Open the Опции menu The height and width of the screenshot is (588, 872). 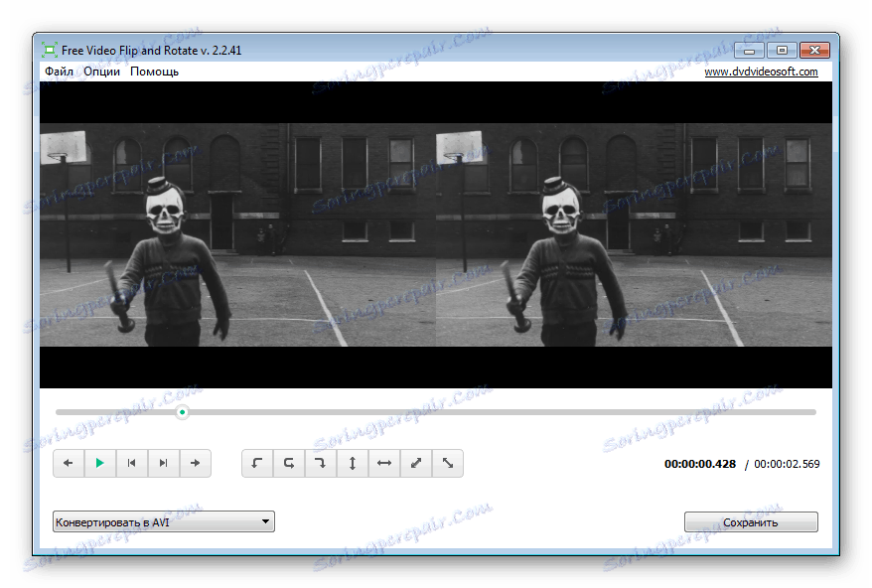point(101,72)
